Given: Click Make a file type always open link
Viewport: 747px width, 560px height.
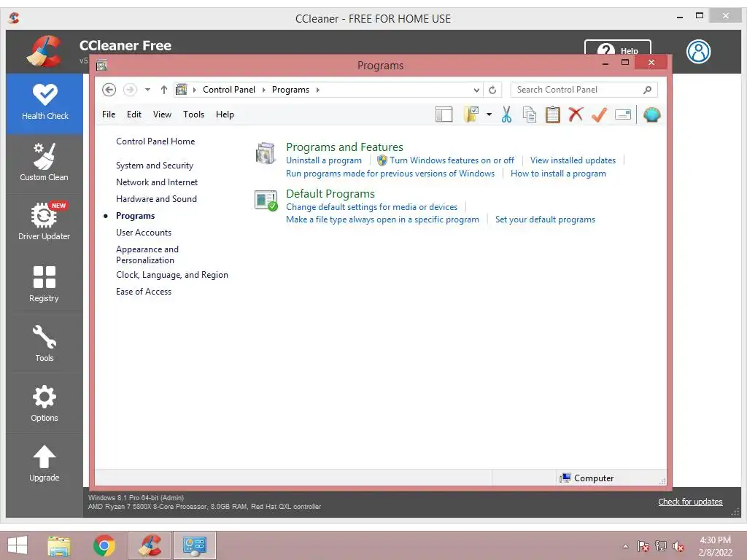Looking at the screenshot, I should (x=382, y=219).
